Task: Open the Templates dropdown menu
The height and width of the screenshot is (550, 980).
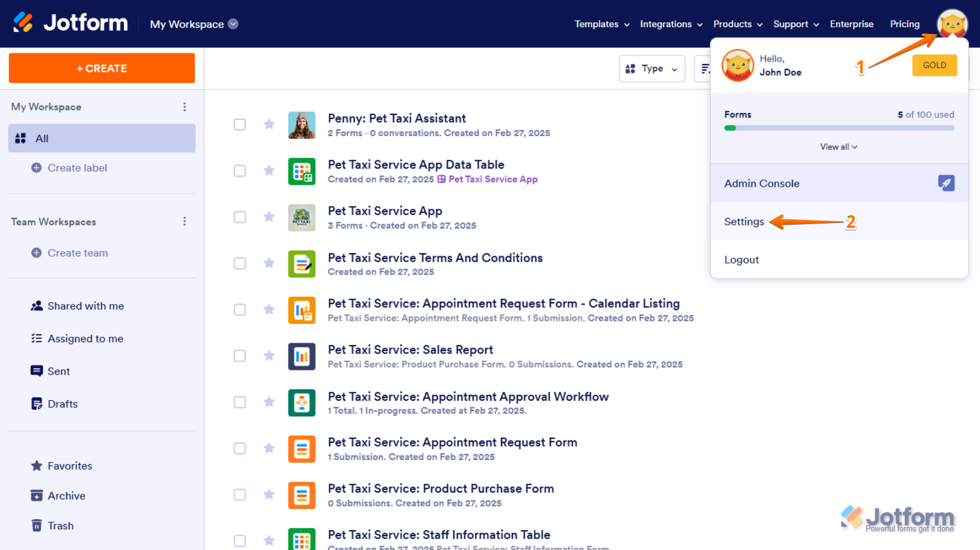Action: (x=602, y=24)
